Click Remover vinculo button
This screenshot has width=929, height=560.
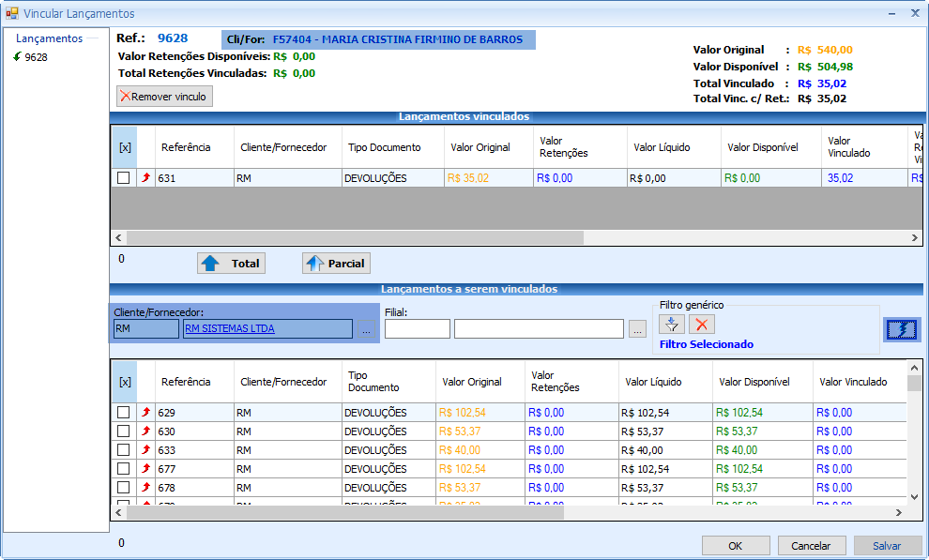[164, 97]
